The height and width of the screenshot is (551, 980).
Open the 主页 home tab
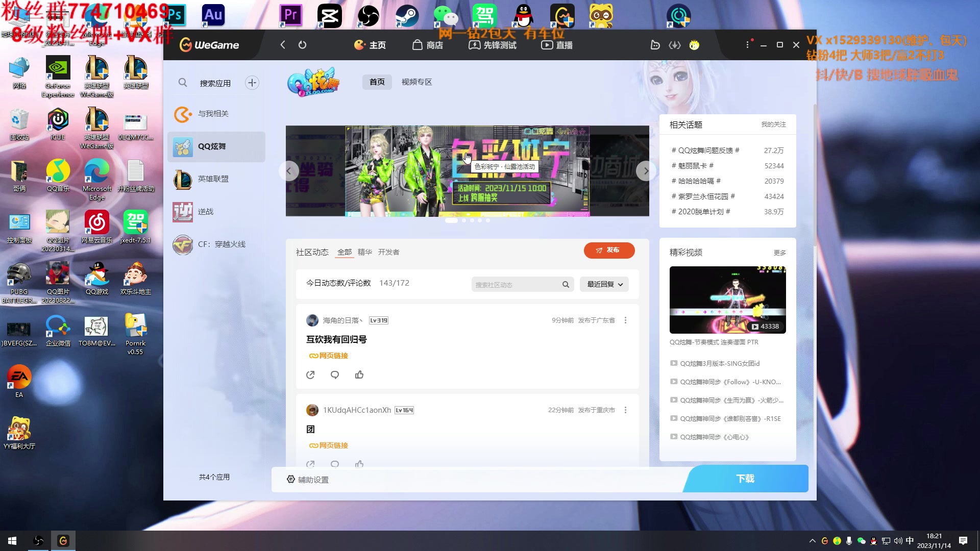click(370, 45)
